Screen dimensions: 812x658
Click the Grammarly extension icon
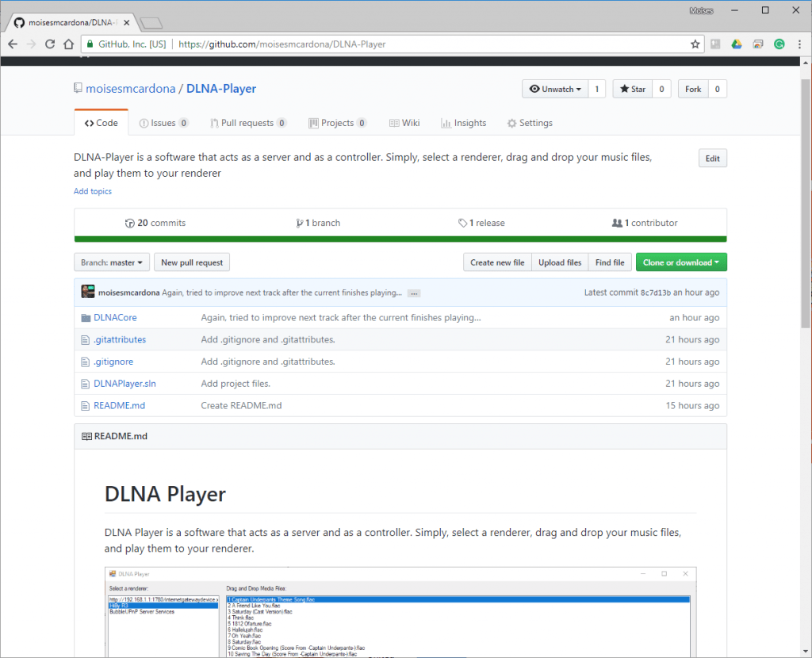point(779,44)
